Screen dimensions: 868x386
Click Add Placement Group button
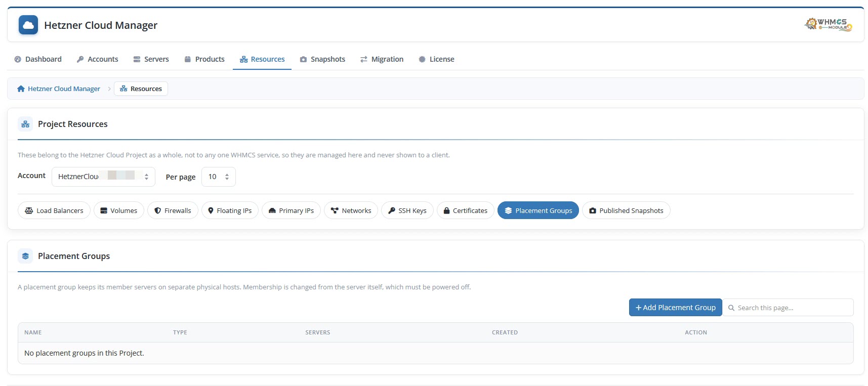click(x=676, y=308)
